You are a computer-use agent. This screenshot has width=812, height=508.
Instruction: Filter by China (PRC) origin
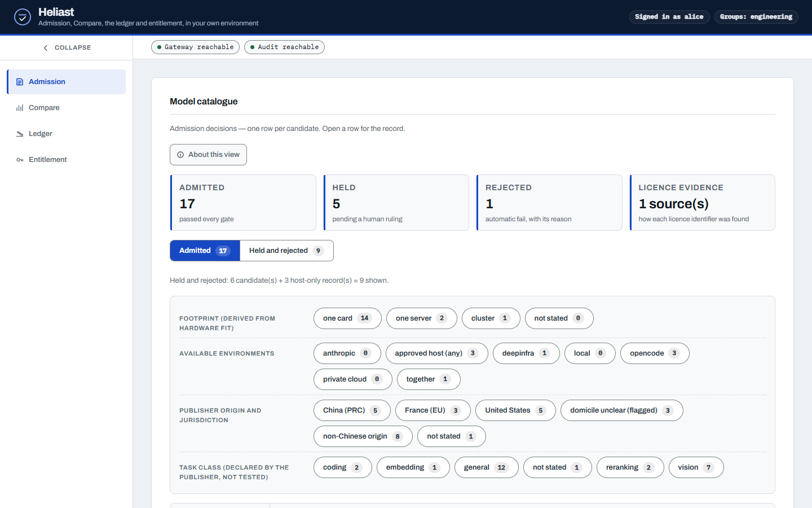(x=352, y=410)
